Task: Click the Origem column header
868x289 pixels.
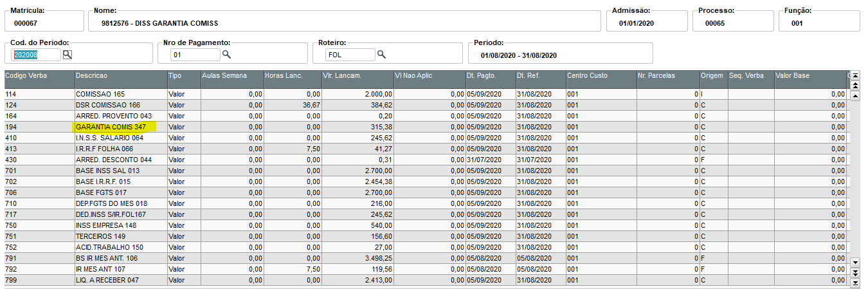Action: click(714, 80)
